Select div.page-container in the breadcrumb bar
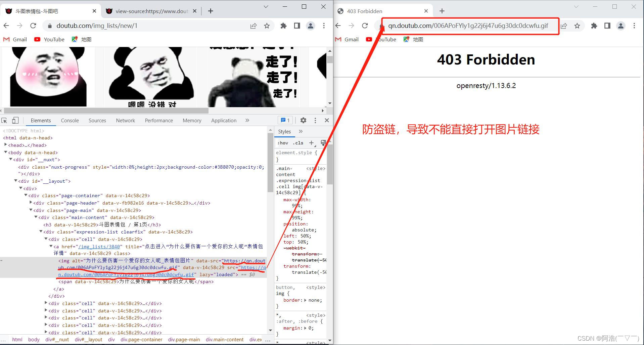Viewport: 644px width, 345px height. coord(141,340)
